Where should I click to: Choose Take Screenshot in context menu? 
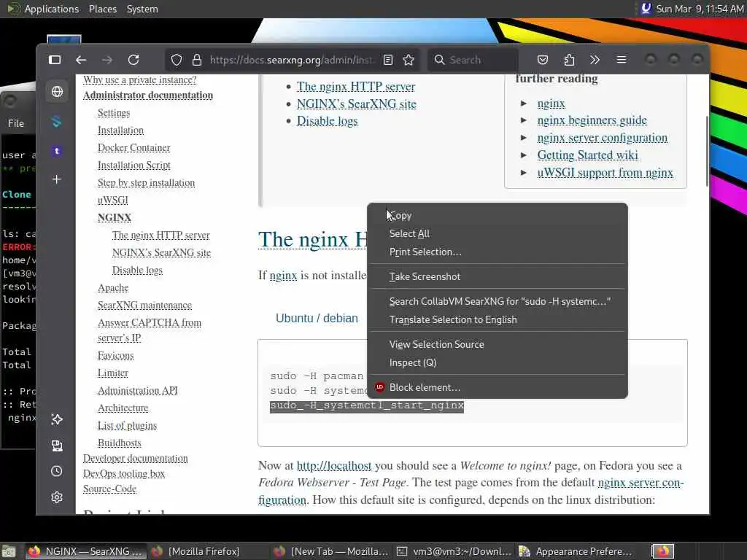[x=498, y=276]
